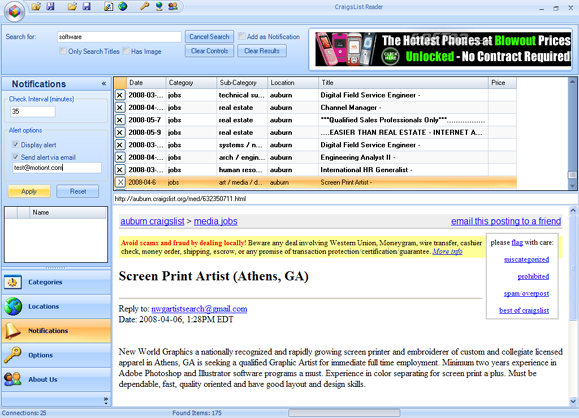Click the horizontal progress bar in the status bar
The image size is (579, 418).
click(x=344, y=413)
